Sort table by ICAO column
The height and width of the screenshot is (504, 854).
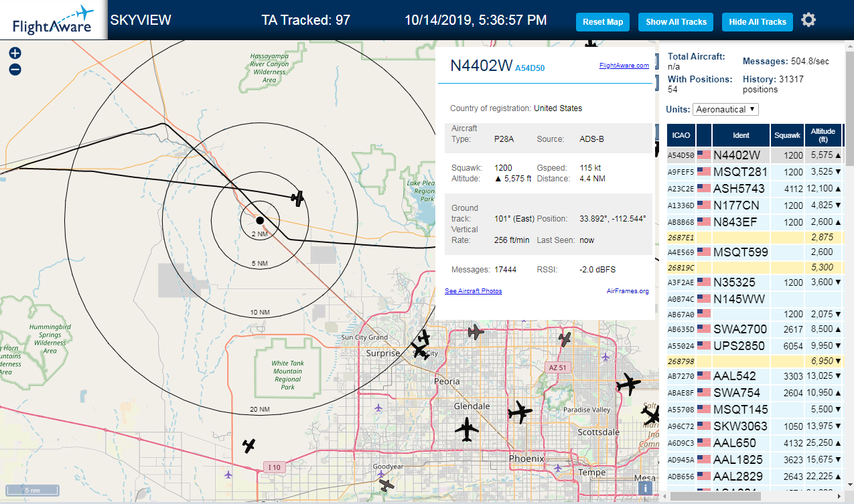click(681, 135)
